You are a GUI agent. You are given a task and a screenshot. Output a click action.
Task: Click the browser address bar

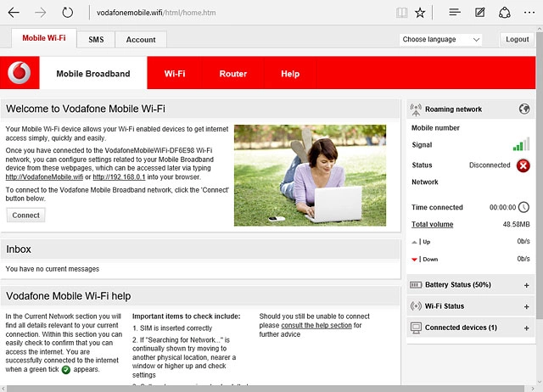238,13
